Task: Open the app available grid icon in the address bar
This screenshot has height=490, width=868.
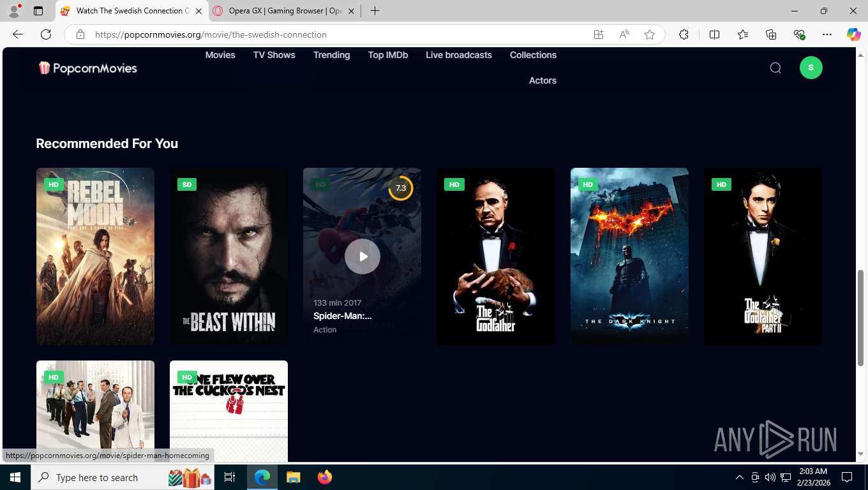Action: pyautogui.click(x=599, y=34)
